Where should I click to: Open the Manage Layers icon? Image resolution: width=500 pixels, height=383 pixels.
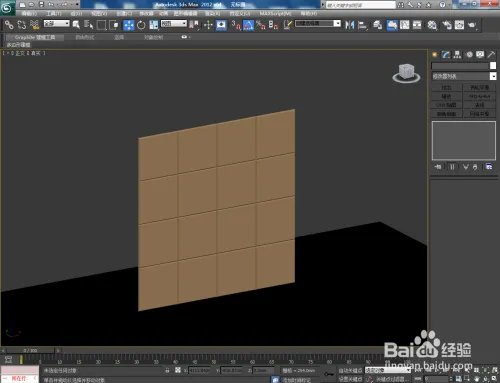tap(377, 25)
